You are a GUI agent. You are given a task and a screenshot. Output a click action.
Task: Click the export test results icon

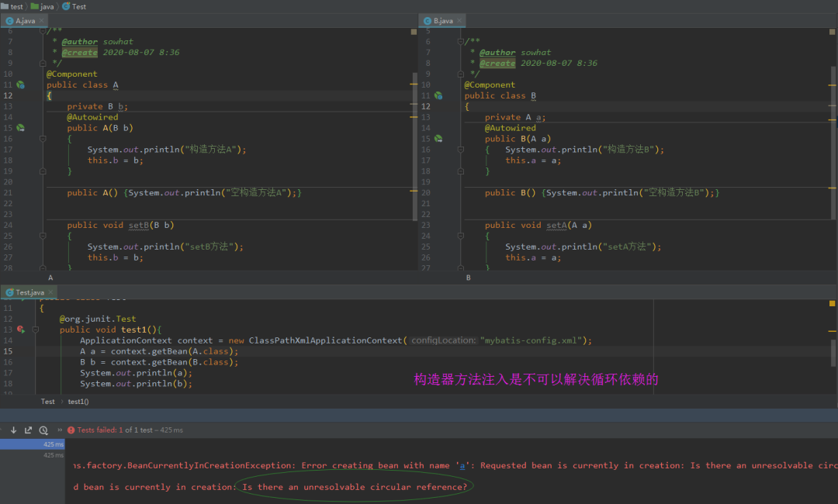pyautogui.click(x=29, y=430)
